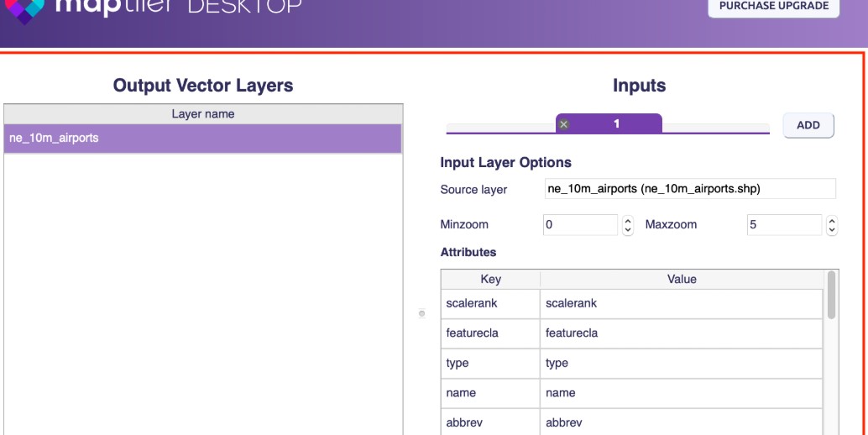
Task: Click the Layer name column header
Action: click(x=202, y=114)
